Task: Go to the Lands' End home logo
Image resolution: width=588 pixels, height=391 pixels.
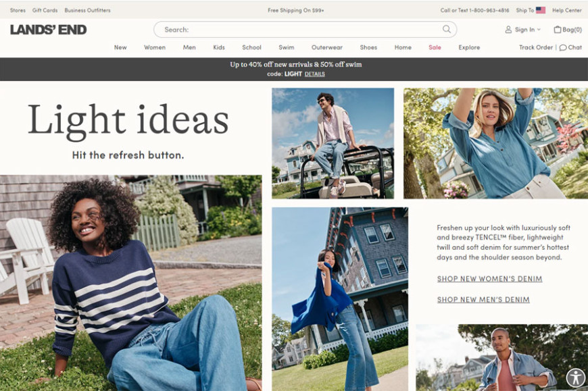Action: pyautogui.click(x=49, y=30)
